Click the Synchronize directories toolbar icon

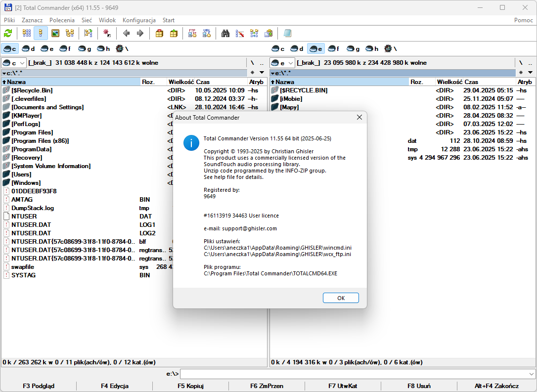pos(254,33)
